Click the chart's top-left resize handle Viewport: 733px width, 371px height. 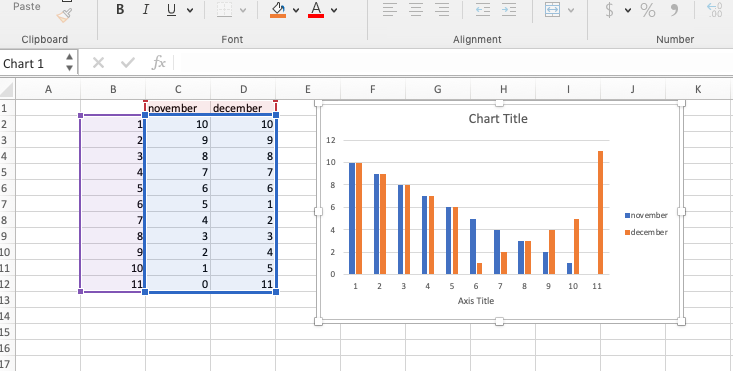(318, 103)
